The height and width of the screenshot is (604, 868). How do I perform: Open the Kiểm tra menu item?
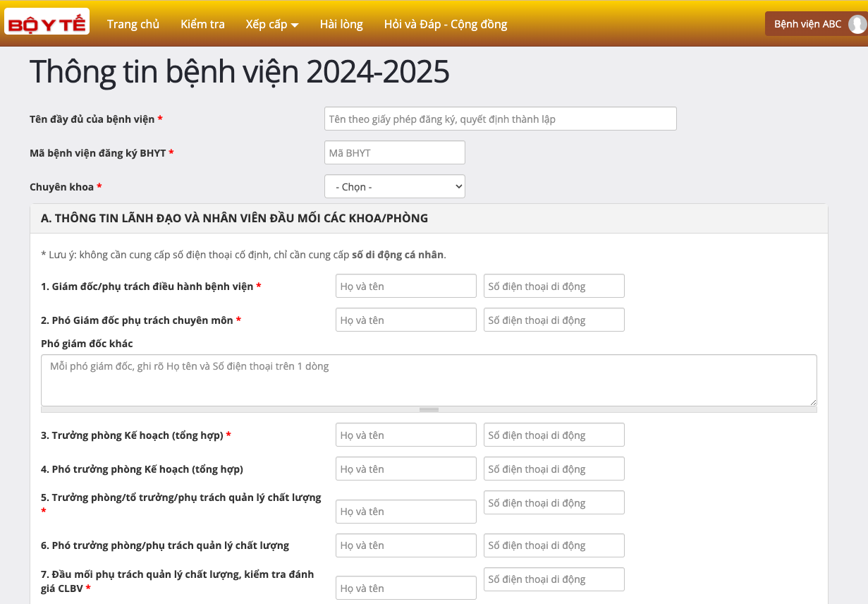(202, 24)
